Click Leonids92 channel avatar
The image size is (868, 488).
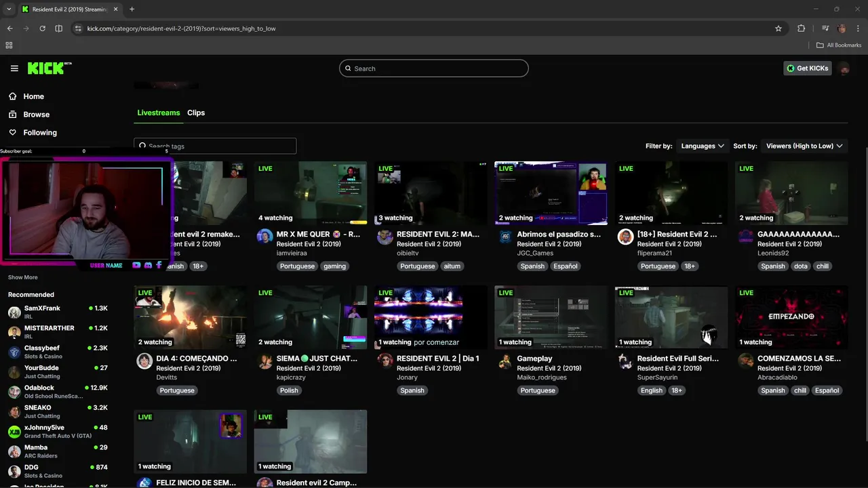click(x=745, y=237)
